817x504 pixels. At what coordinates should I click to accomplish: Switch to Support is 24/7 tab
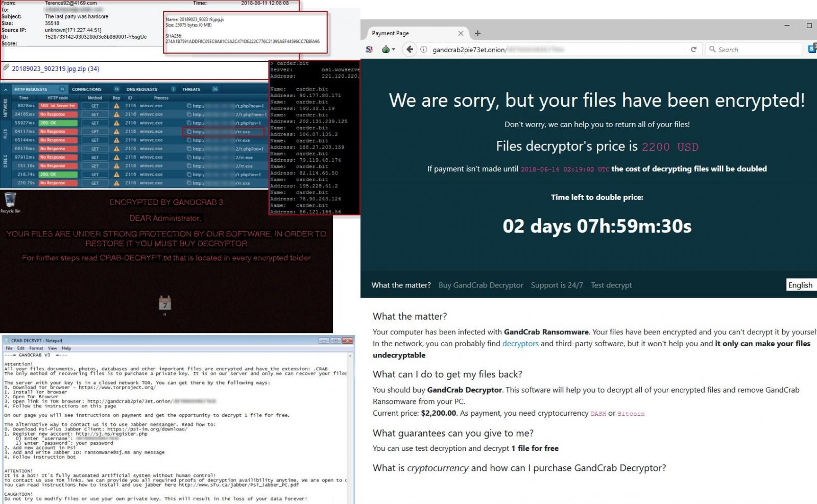click(557, 285)
